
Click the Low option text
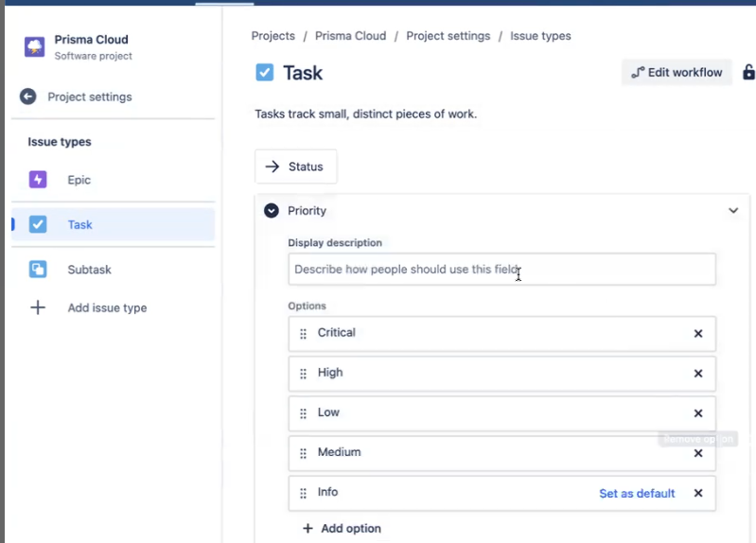pyautogui.click(x=328, y=412)
